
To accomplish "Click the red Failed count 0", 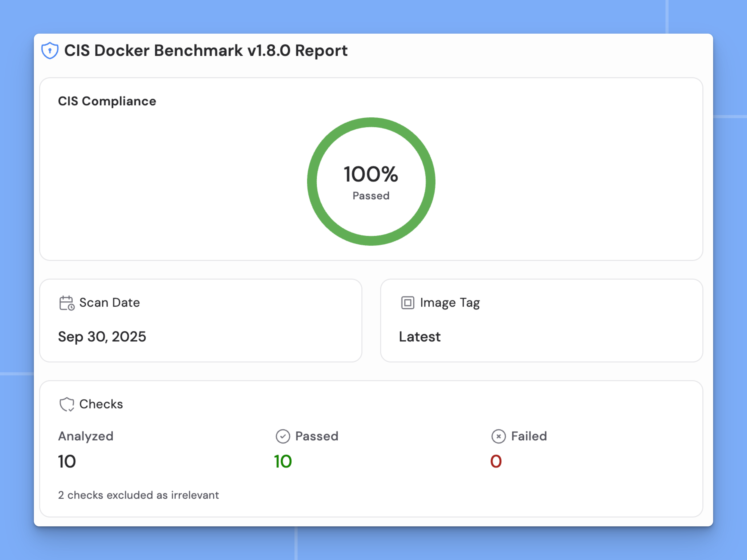I will pyautogui.click(x=496, y=462).
